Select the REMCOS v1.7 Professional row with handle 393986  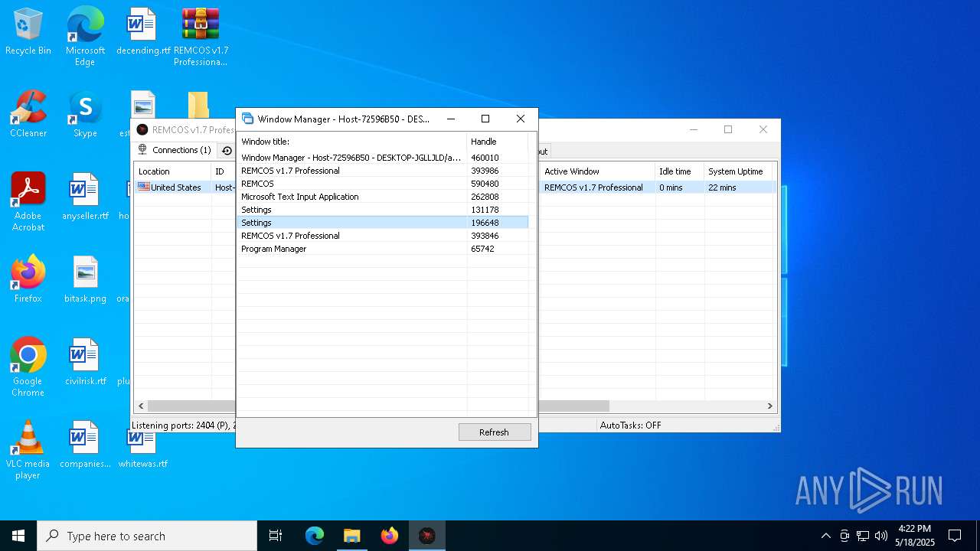tap(383, 171)
